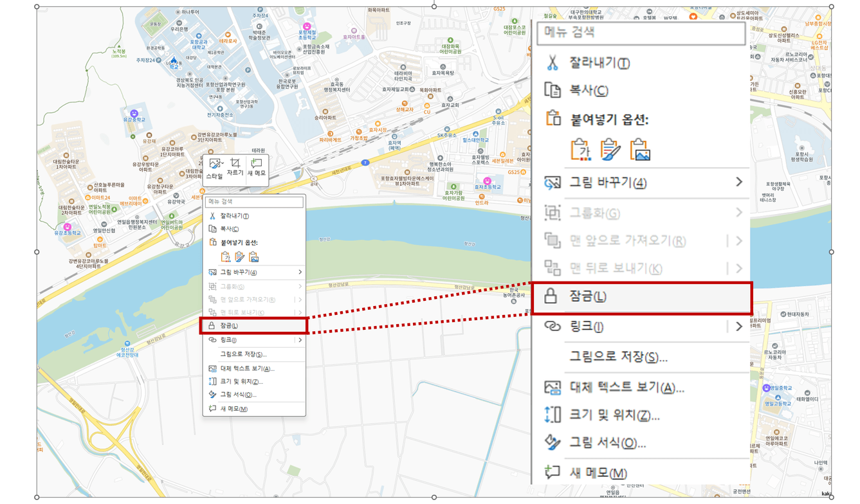Click the 메뉴 검색 field in small menu

(x=254, y=202)
